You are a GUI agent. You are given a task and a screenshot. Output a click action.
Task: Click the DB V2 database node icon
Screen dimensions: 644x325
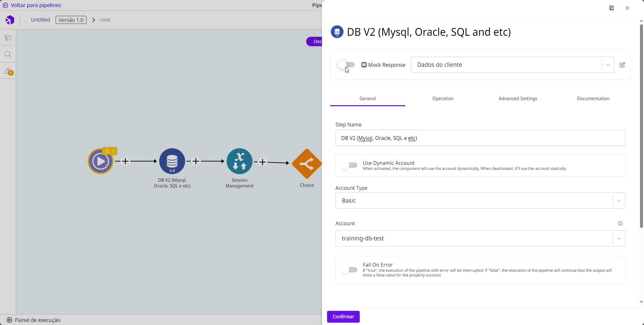(172, 161)
